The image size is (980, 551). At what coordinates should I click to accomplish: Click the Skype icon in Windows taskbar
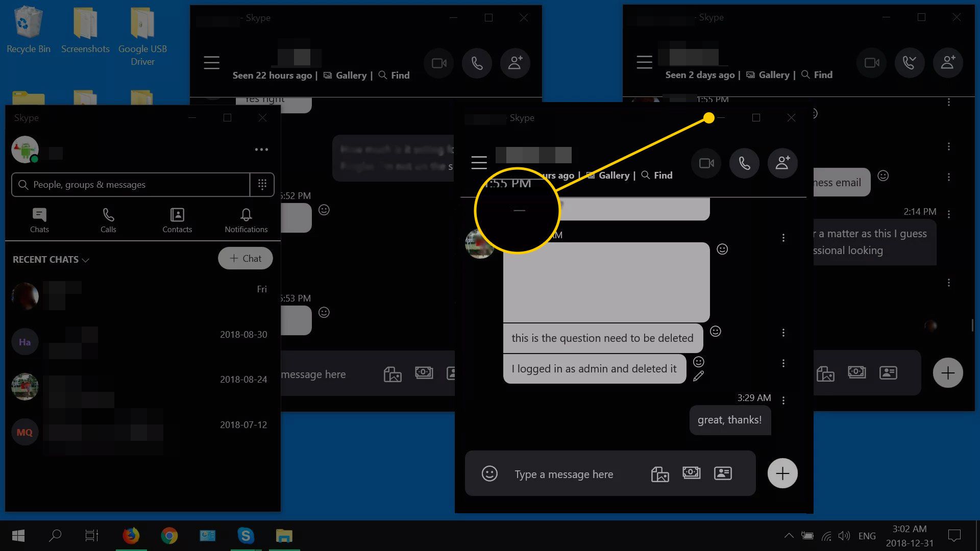tap(246, 536)
